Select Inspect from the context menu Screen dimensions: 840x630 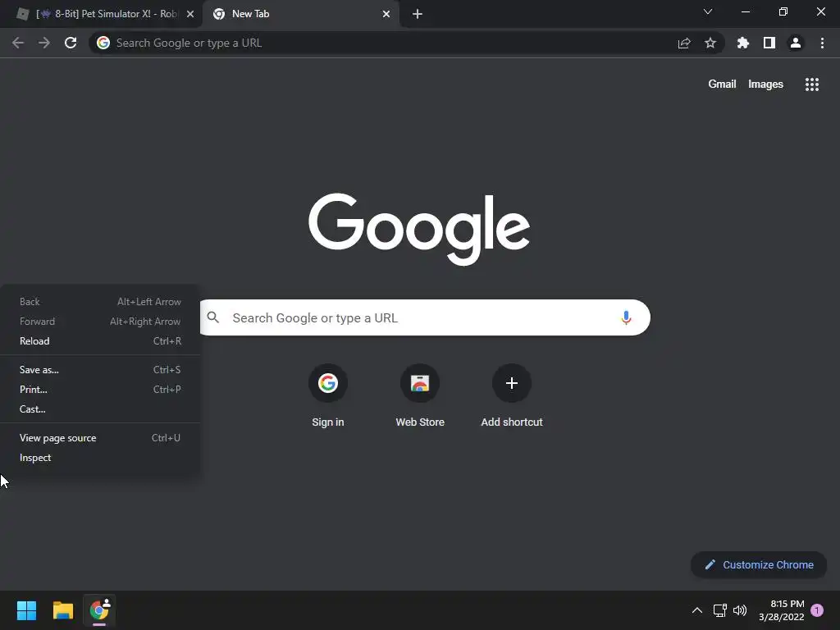tap(100, 458)
